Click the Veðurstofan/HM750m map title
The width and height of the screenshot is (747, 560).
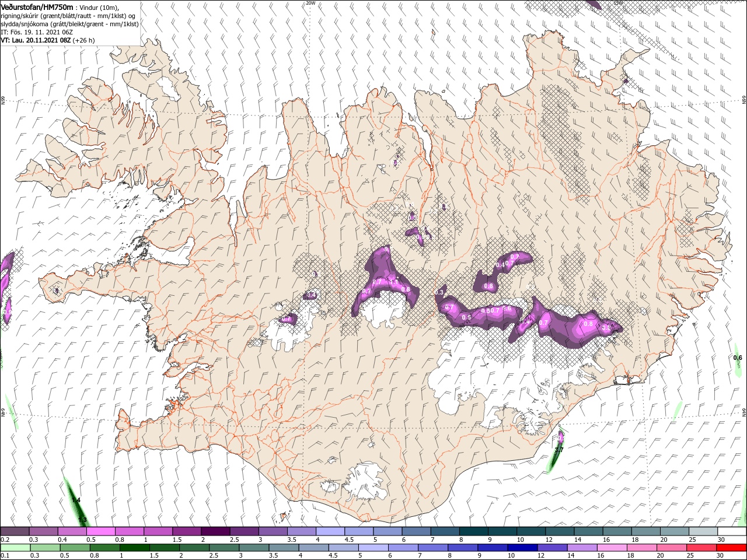pyautogui.click(x=37, y=6)
